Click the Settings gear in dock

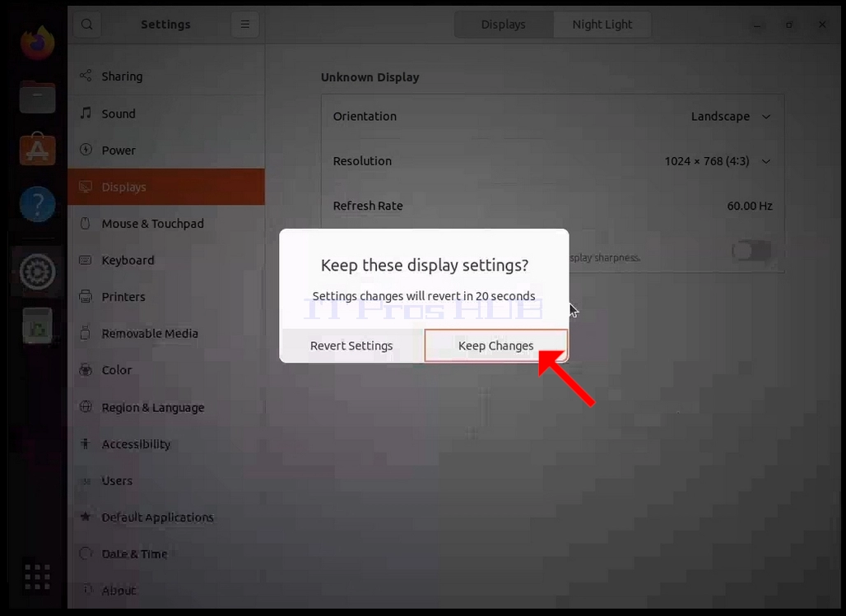(37, 271)
